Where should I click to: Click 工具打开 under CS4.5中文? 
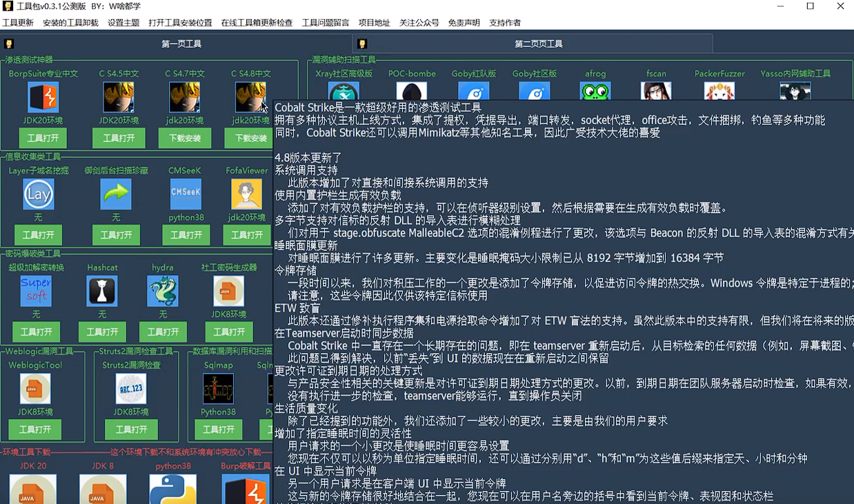(x=119, y=138)
